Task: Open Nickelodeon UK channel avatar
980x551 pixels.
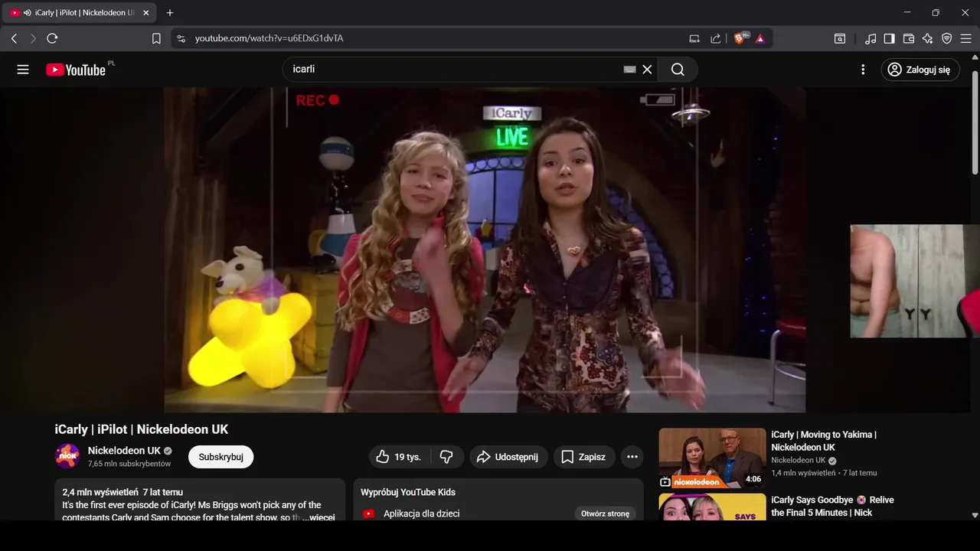Action: click(x=67, y=456)
